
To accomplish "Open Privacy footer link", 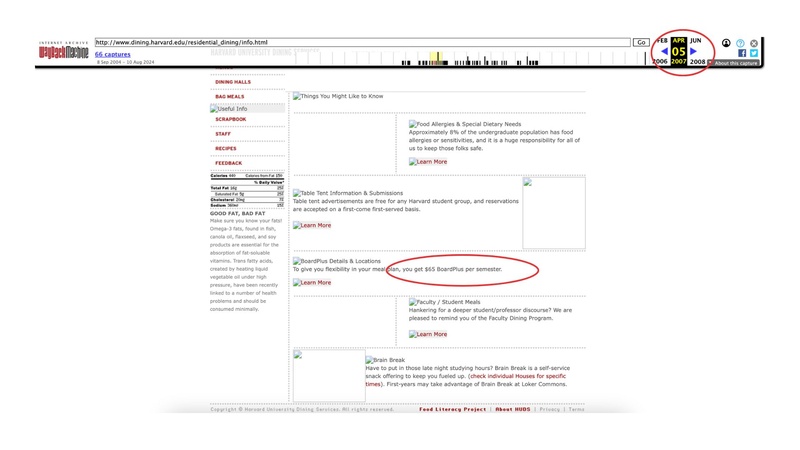I will 549,409.
